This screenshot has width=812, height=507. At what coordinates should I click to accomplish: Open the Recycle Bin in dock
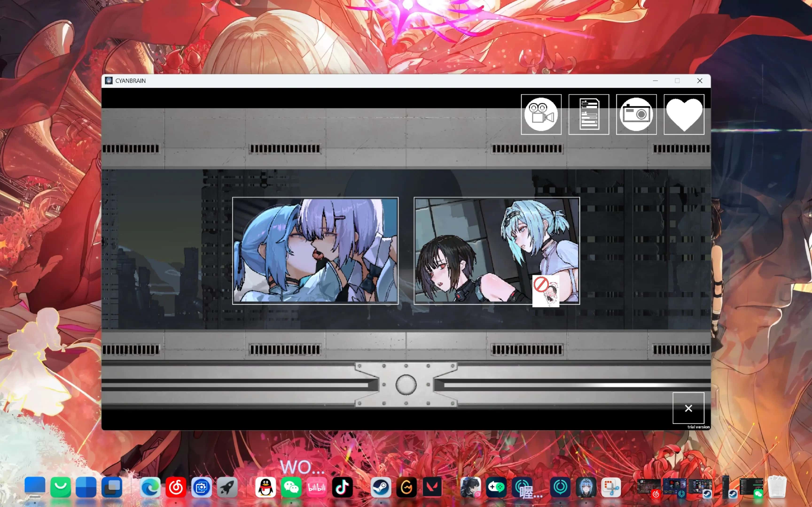pyautogui.click(x=777, y=487)
